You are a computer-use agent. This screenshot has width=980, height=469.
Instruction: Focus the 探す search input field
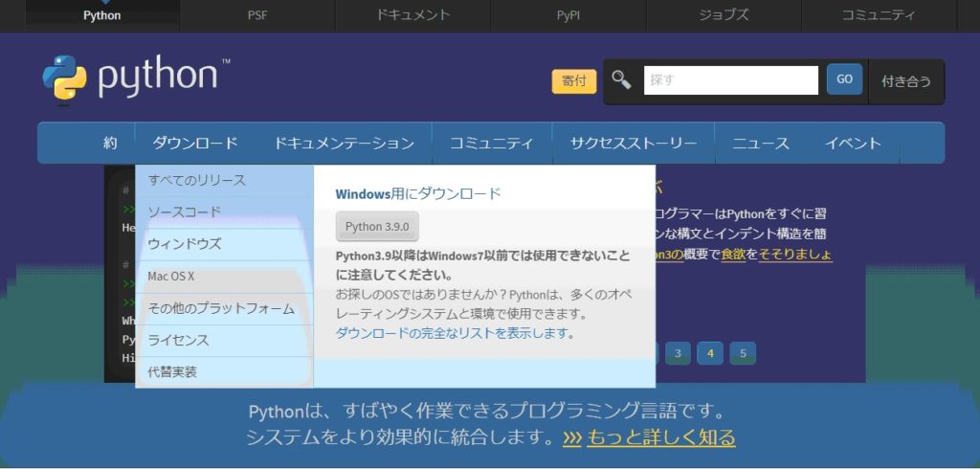[x=730, y=80]
